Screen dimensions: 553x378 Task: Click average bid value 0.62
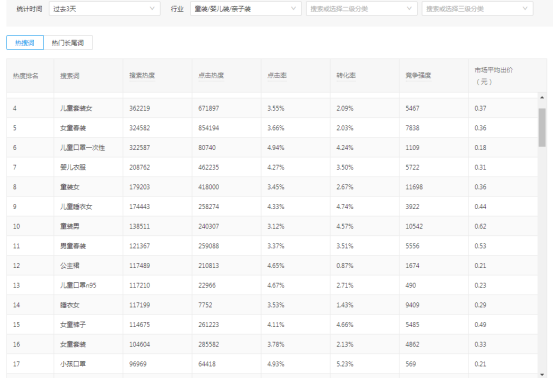480,226
